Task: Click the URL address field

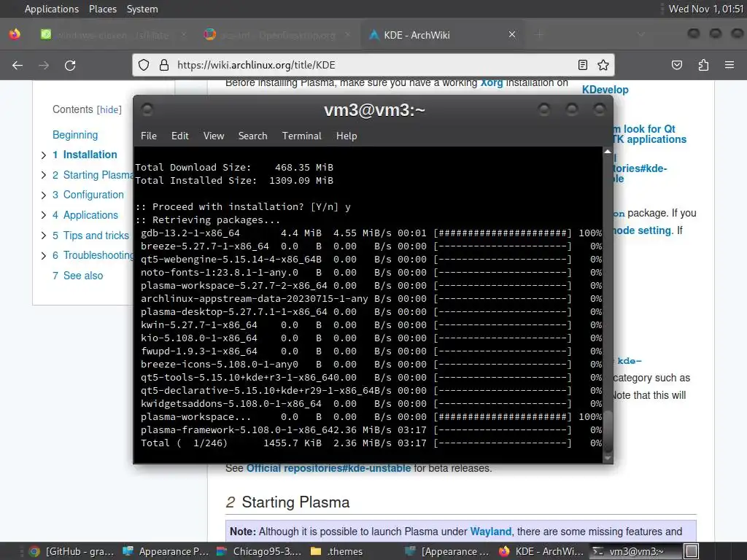Action: click(371, 65)
